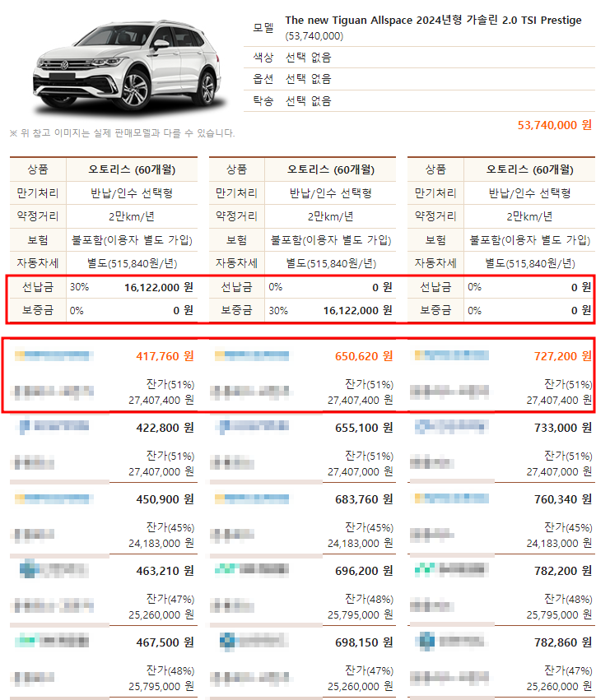Screen dimensions: 596x700
Task: Click the white Tiguan Allspace car image
Action: [122, 66]
